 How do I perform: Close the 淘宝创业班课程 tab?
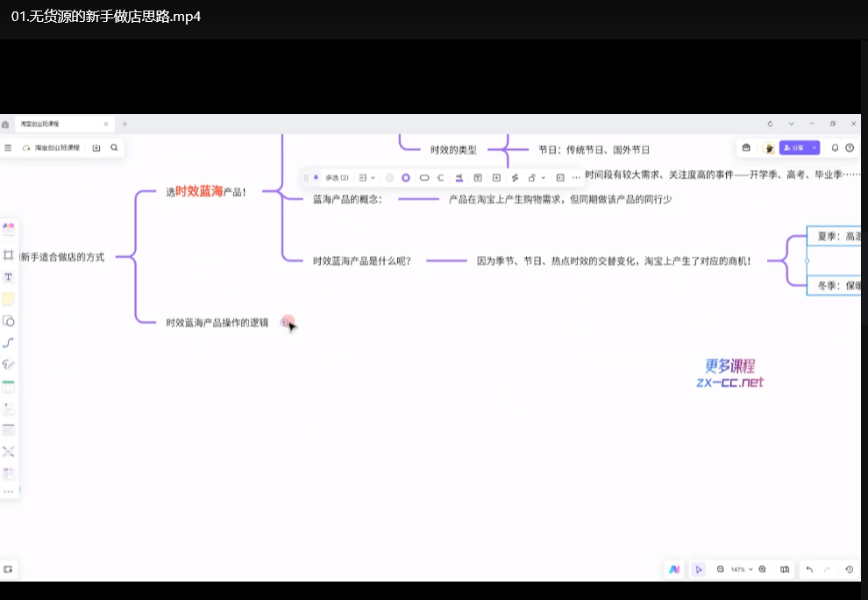(106, 124)
